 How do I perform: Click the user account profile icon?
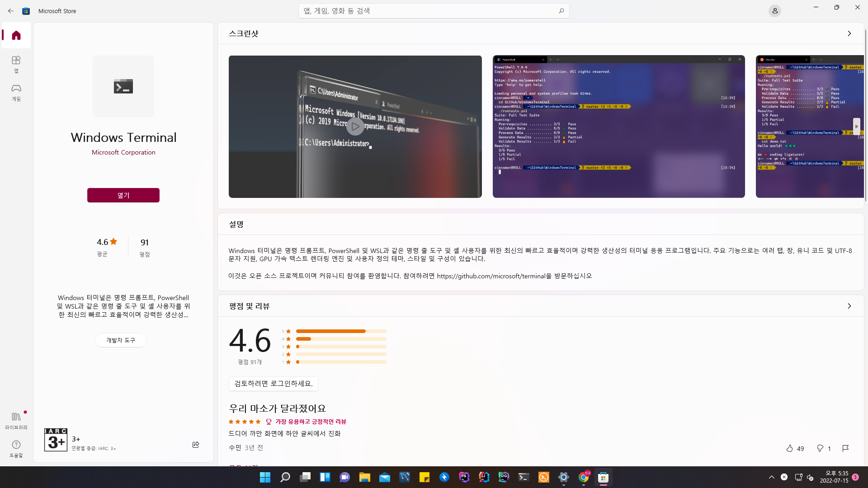click(x=774, y=11)
